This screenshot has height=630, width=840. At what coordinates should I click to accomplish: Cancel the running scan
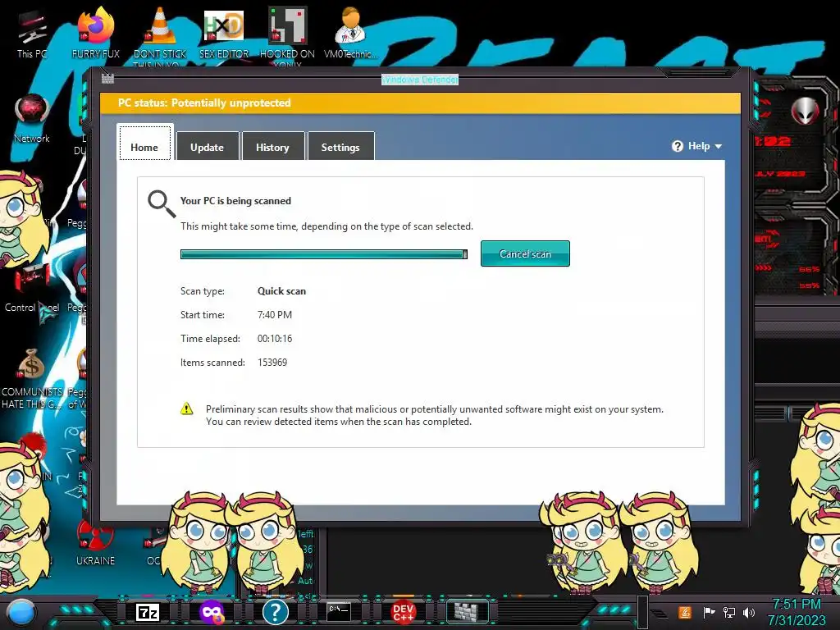tap(525, 253)
